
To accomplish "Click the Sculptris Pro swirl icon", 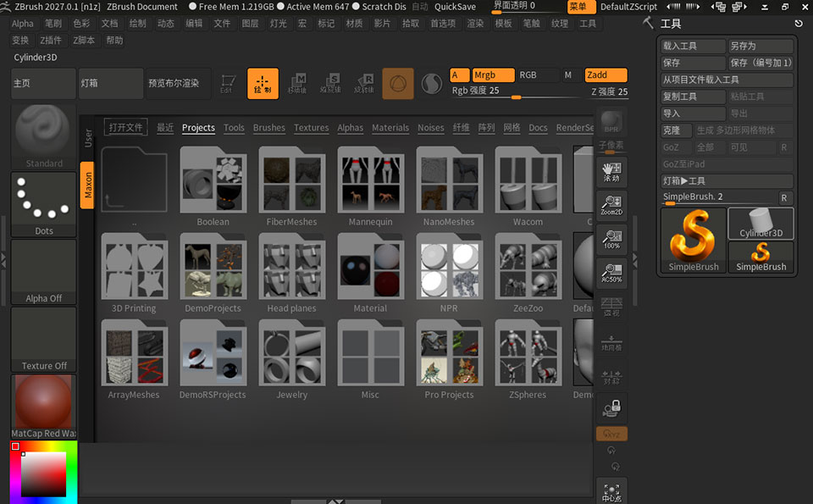I will pyautogui.click(x=431, y=84).
